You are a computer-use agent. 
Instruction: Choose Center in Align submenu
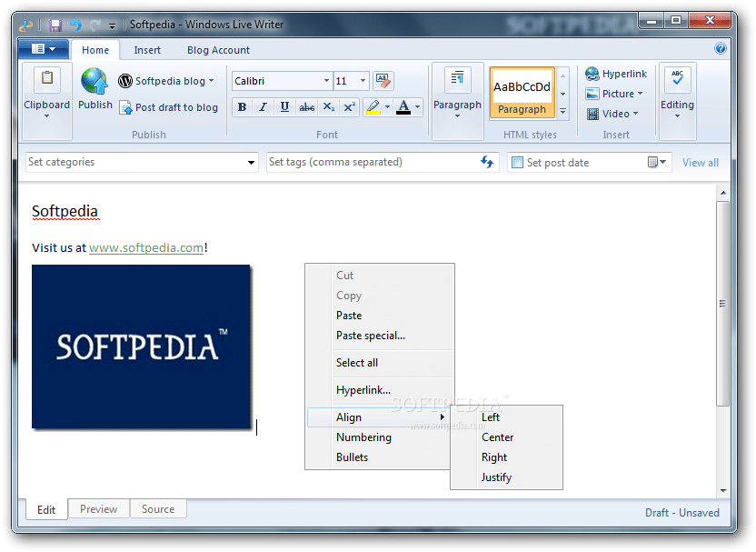point(497,437)
